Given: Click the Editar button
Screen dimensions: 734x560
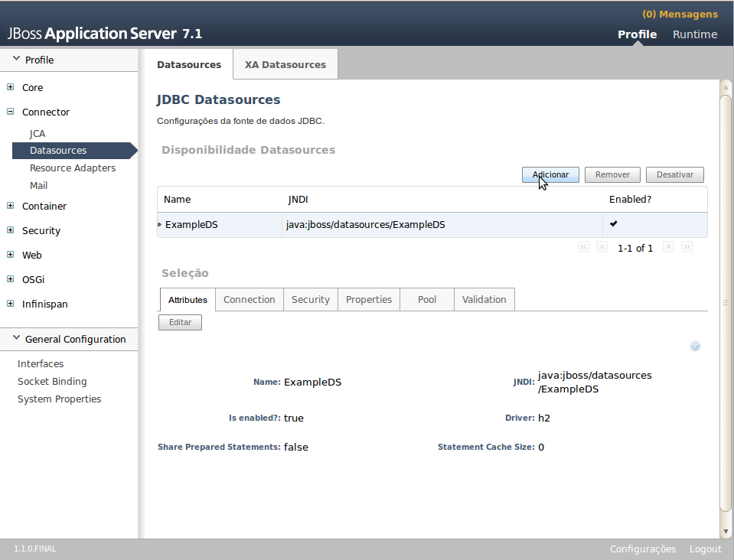Looking at the screenshot, I should (x=180, y=322).
